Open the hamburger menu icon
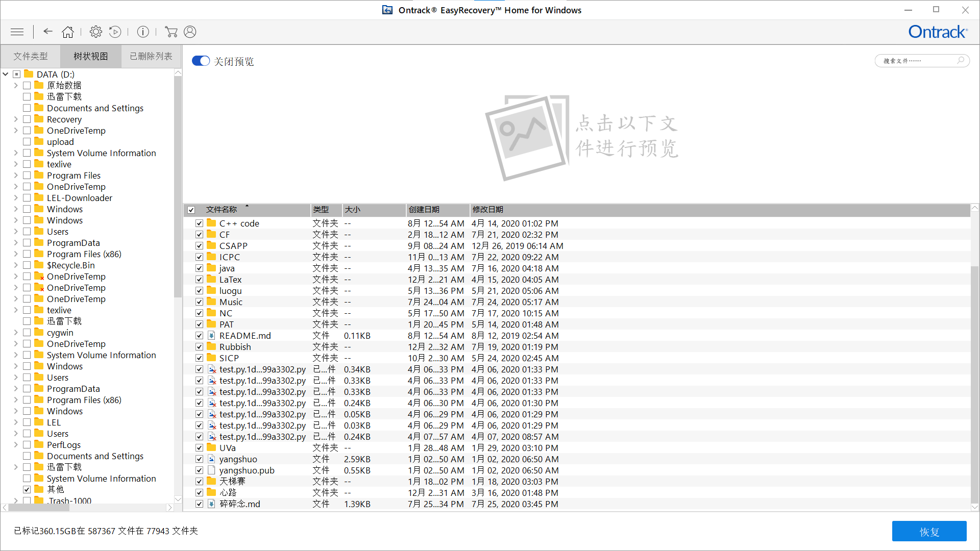 pyautogui.click(x=17, y=32)
